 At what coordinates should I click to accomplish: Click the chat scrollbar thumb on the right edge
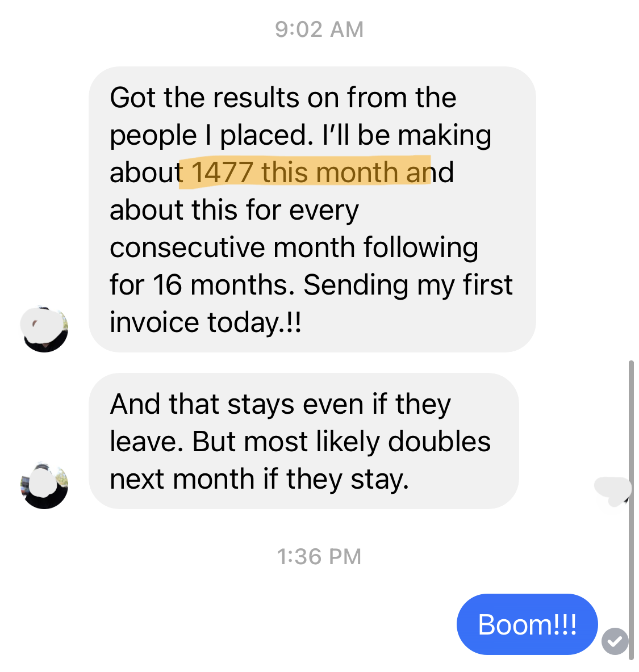pyautogui.click(x=631, y=510)
